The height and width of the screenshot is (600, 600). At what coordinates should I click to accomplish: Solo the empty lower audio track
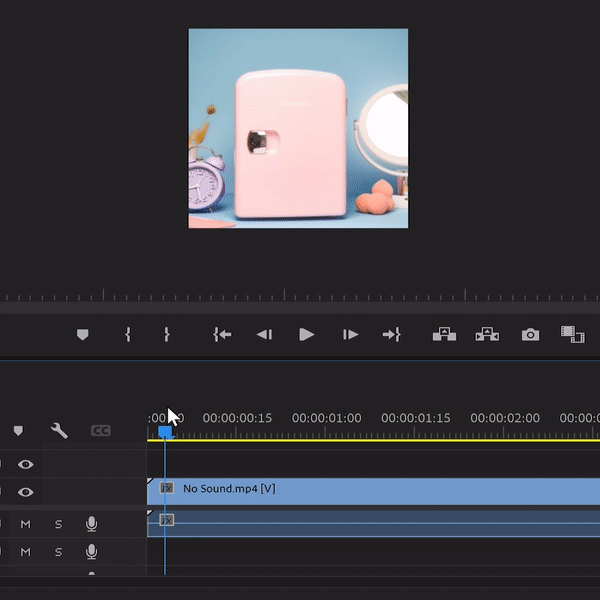tap(59, 552)
